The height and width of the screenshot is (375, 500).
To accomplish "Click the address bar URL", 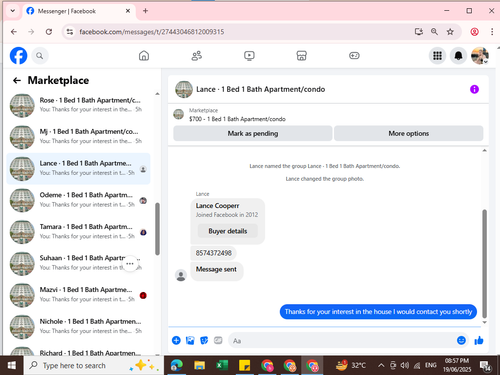I will 152,32.
